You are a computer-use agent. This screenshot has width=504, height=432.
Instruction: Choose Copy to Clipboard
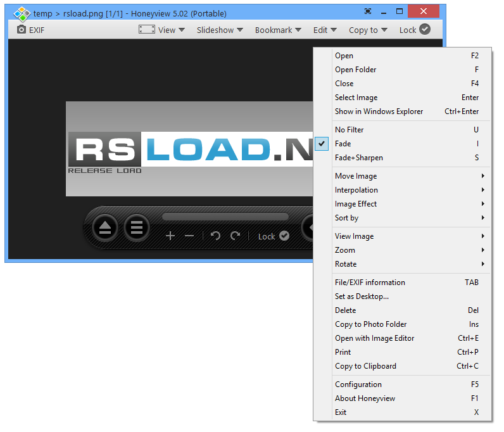(x=403, y=366)
